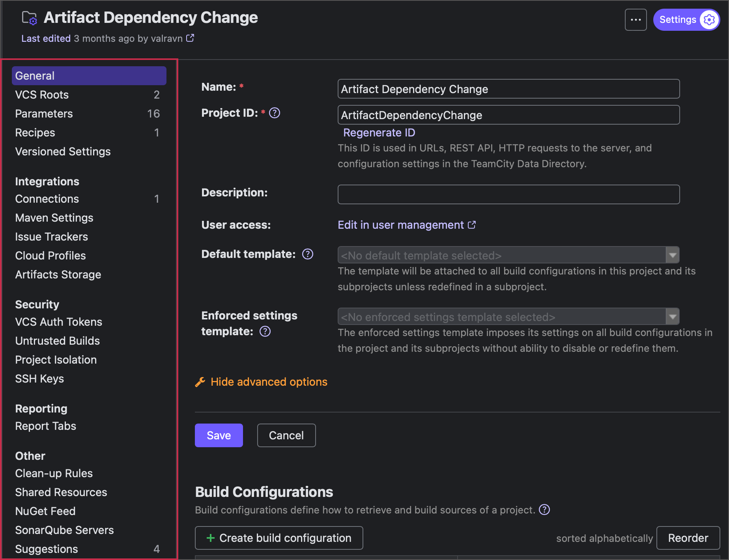Screen dimensions: 729x560
Task: Click the wrench icon beside advanced options
Action: tap(200, 381)
